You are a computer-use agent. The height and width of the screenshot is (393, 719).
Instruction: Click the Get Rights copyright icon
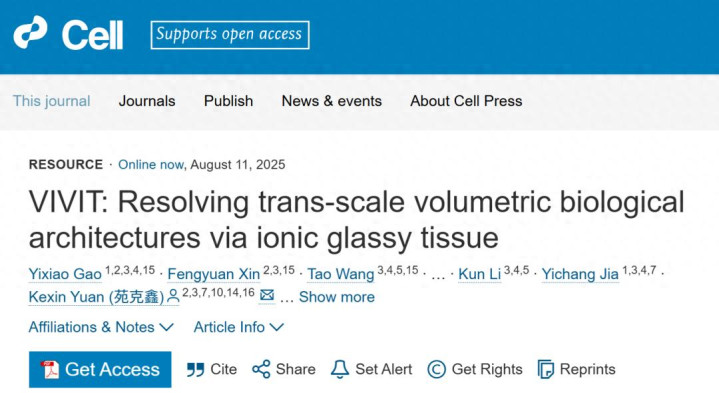coord(437,370)
